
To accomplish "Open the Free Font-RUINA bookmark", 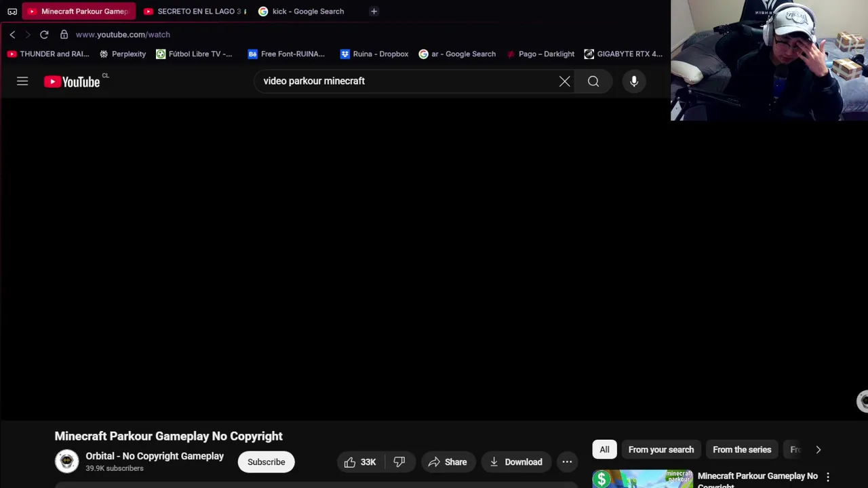I will [x=286, y=54].
